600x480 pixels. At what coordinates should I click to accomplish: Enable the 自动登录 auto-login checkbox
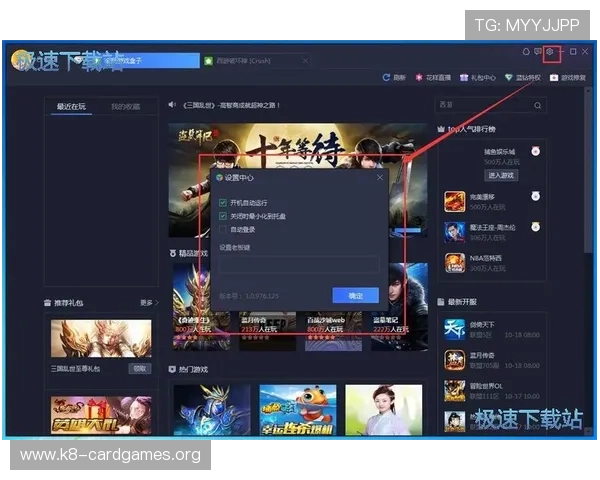tap(223, 230)
